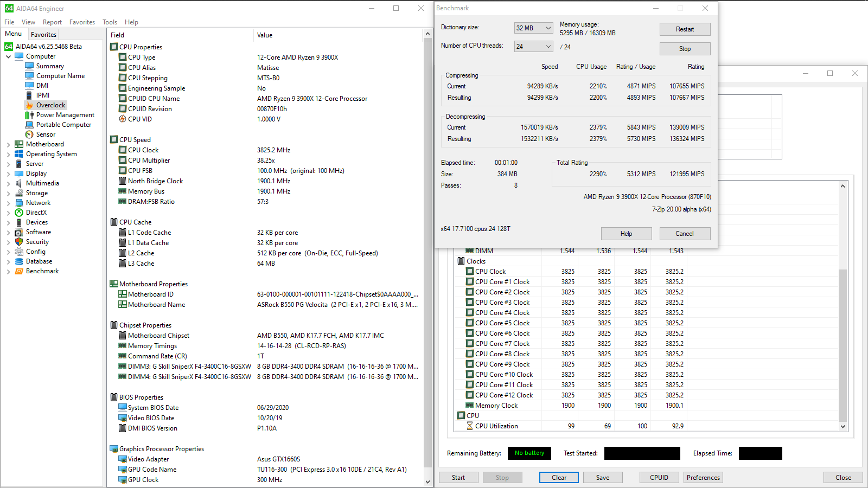Open the Report menu

point(52,22)
